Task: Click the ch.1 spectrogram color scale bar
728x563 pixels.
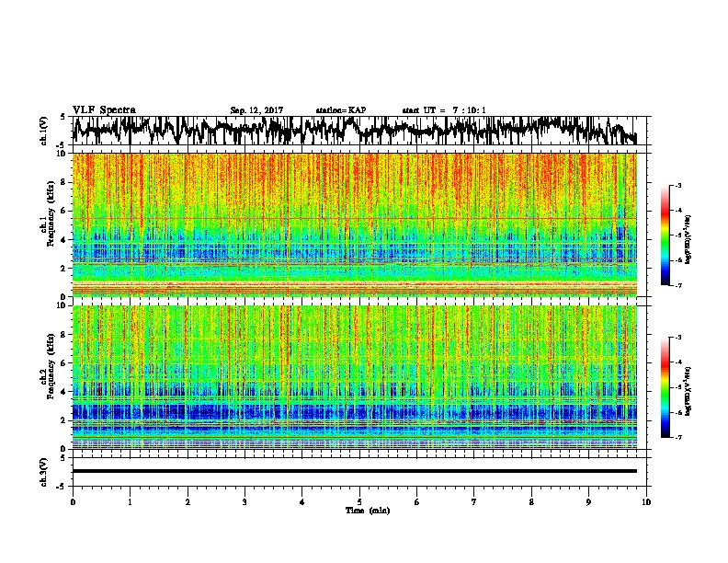Action: (665, 236)
